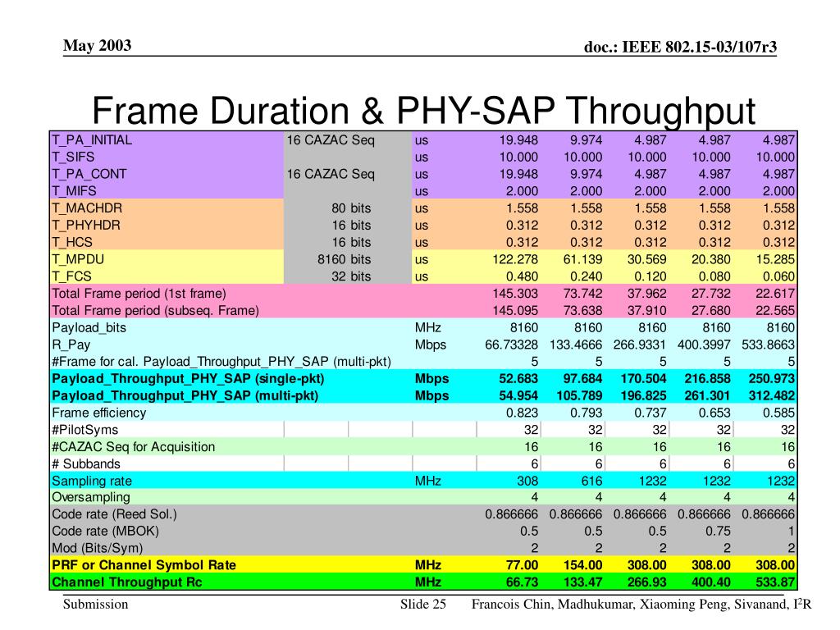This screenshot has width=840, height=630.
Task: Select the multi-pkt throughput value '312.482'
Action: (772, 396)
